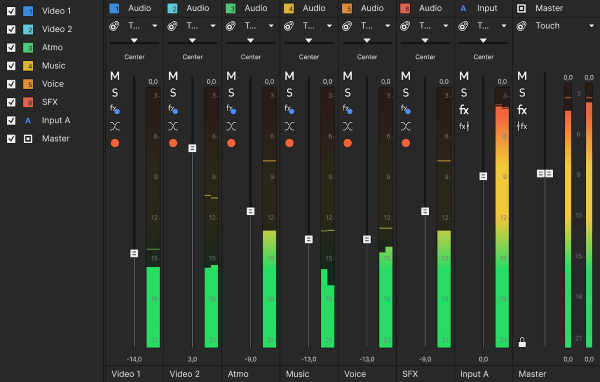The height and width of the screenshot is (382, 600).
Task: Click the phase invert icon on Video 1
Action: pos(115,126)
